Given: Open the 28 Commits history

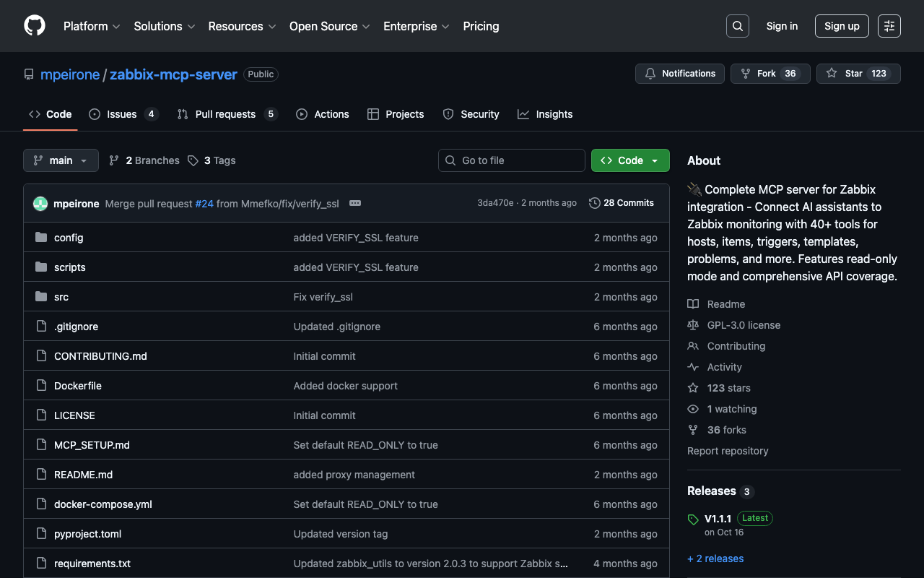Looking at the screenshot, I should (x=621, y=203).
